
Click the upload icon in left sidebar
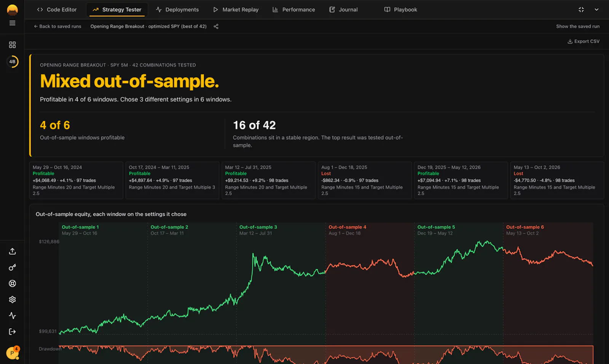(x=12, y=251)
